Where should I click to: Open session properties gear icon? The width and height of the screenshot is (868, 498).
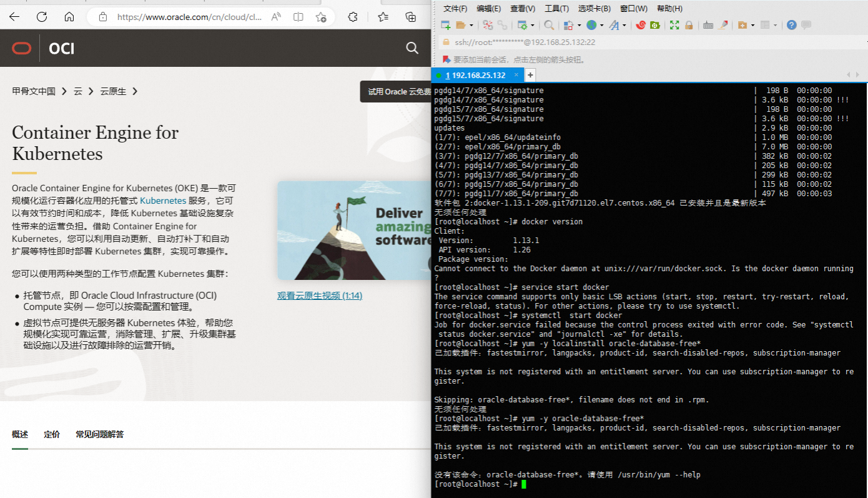pos(522,25)
